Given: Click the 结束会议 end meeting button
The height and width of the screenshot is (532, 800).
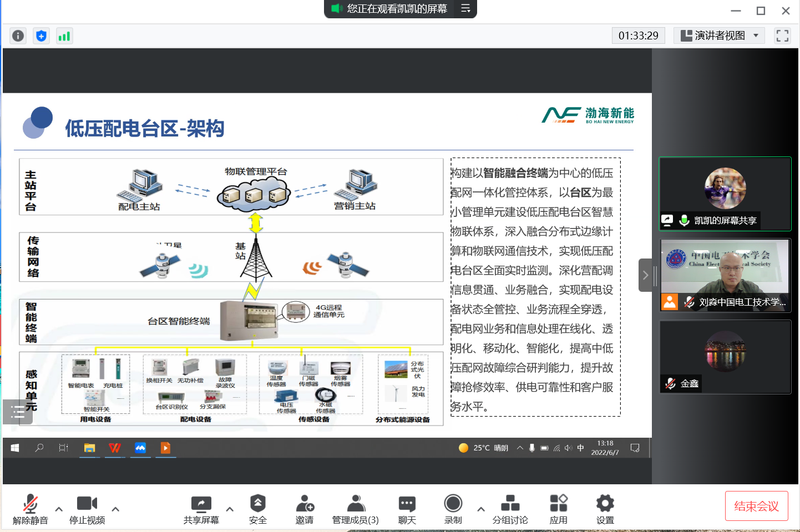Looking at the screenshot, I should [x=756, y=506].
